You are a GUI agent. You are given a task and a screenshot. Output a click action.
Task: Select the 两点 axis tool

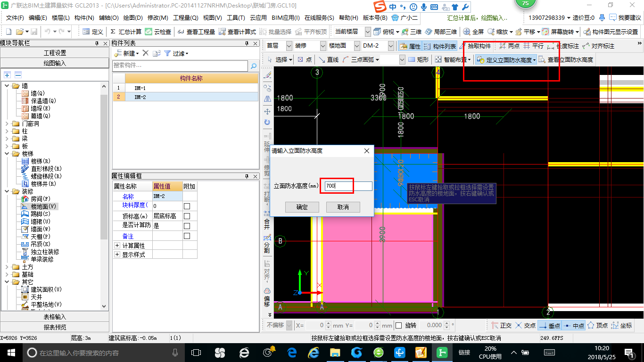[509, 46]
